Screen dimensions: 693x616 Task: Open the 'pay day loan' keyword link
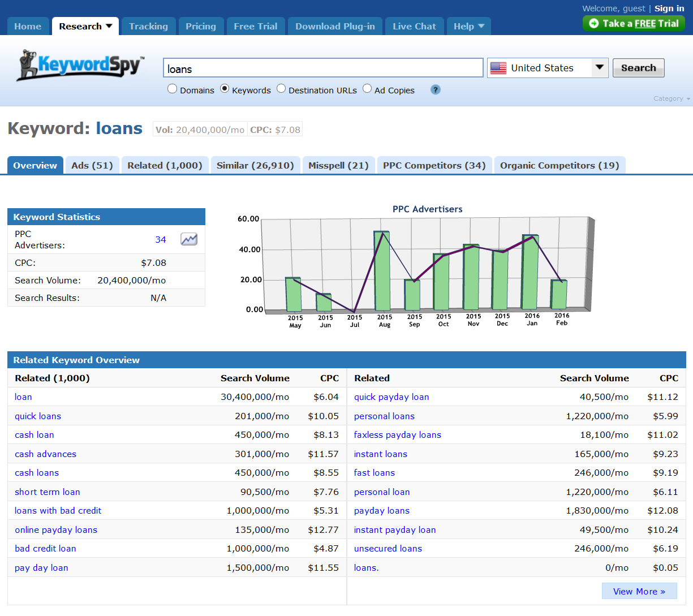pos(41,568)
